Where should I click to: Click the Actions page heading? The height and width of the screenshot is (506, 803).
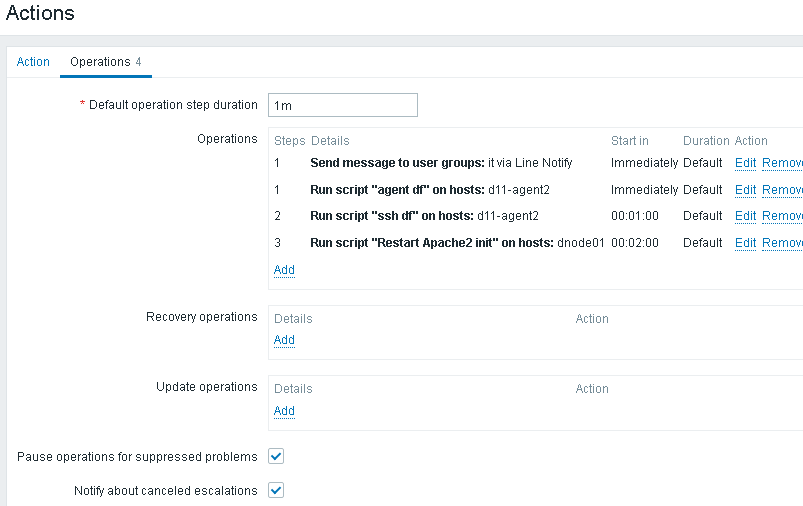40,14
